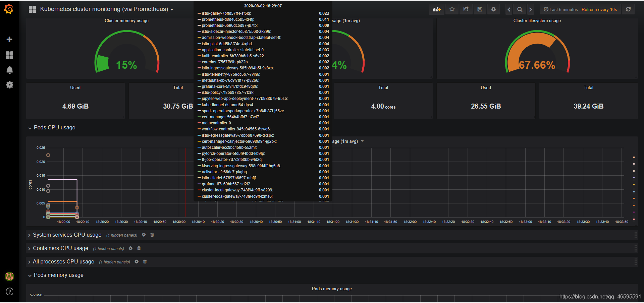Open All processes CPU usage row settings

[x=137, y=262]
